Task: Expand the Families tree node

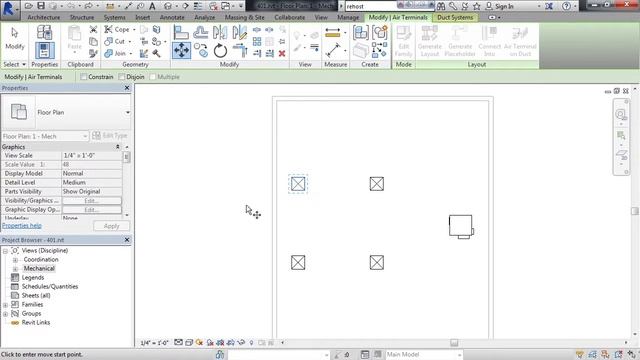Action: [x=5, y=305]
